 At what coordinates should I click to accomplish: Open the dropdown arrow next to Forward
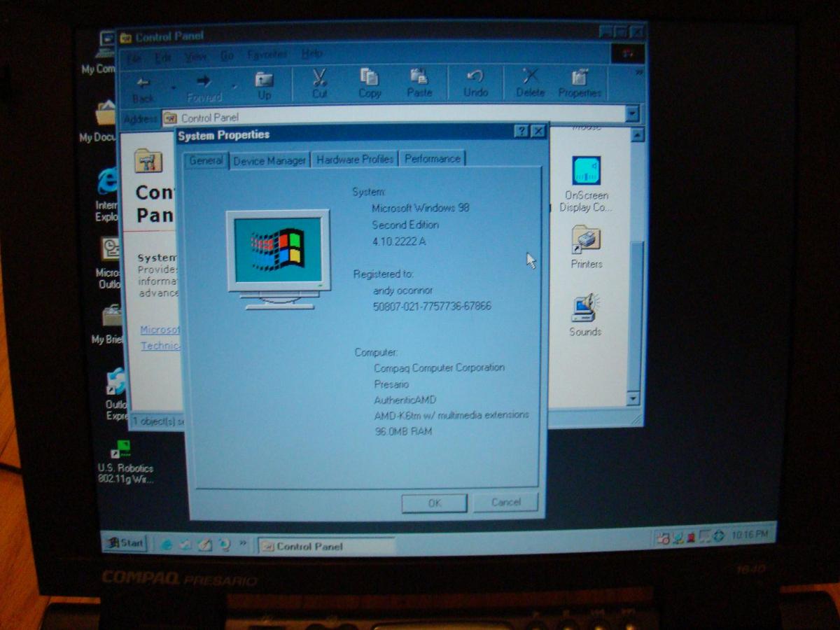(234, 86)
